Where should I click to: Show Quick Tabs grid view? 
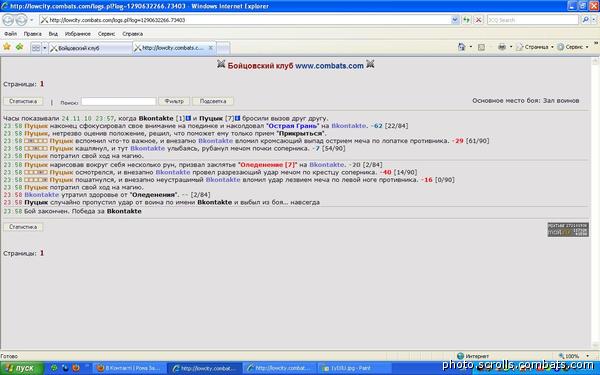point(36,48)
